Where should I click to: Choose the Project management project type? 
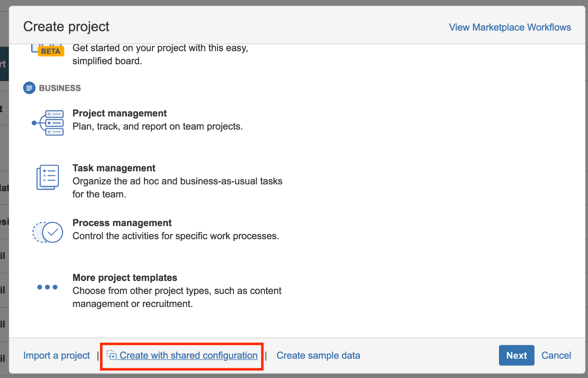(x=120, y=113)
